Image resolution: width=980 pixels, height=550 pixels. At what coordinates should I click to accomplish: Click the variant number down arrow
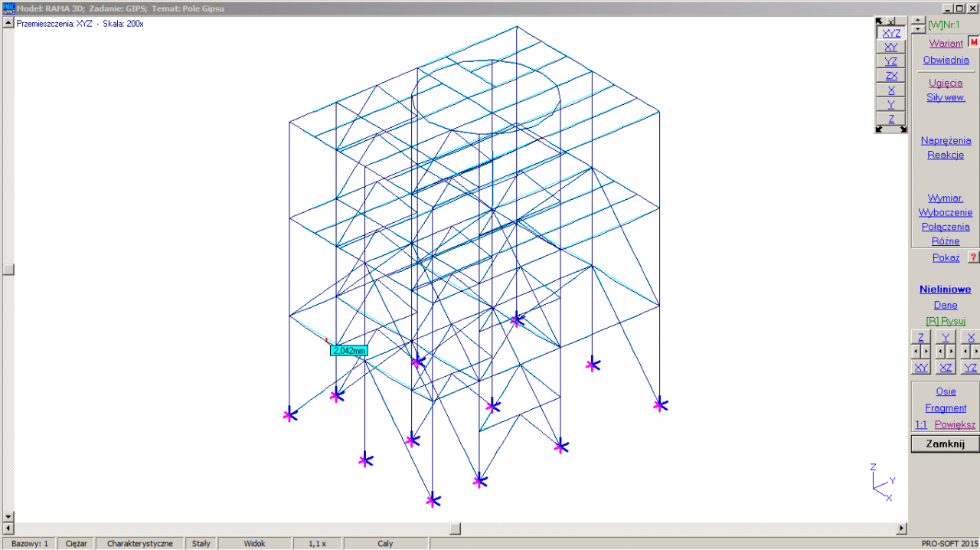[x=919, y=29]
